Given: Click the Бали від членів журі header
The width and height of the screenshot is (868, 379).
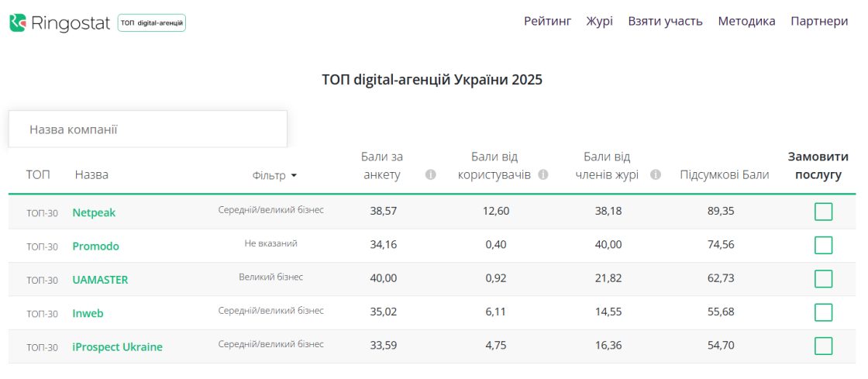Looking at the screenshot, I should 607,166.
